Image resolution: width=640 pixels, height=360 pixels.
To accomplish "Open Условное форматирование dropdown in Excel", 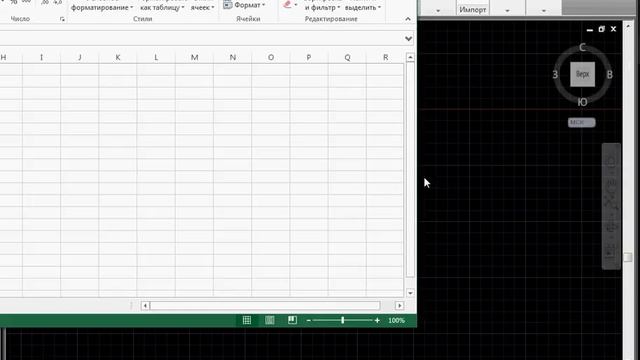I will click(x=102, y=6).
